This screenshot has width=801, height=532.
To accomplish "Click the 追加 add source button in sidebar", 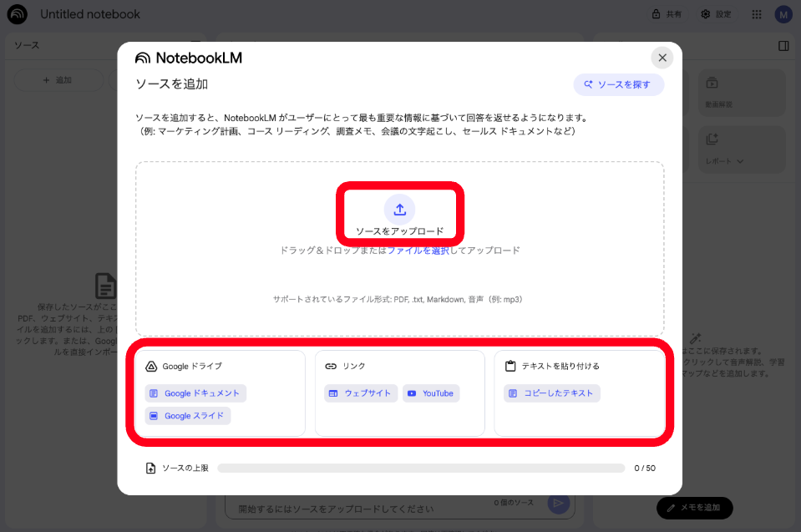I will coord(58,80).
